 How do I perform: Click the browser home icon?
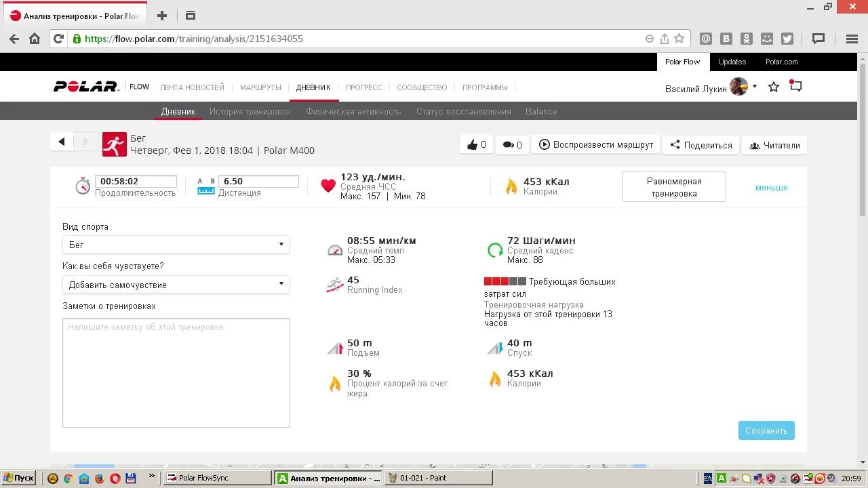click(x=35, y=39)
